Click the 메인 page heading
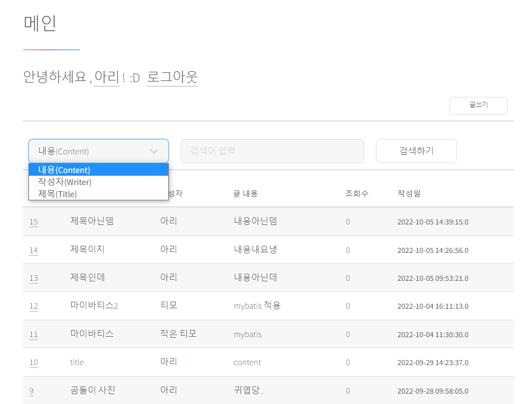532x404 pixels. [x=40, y=24]
